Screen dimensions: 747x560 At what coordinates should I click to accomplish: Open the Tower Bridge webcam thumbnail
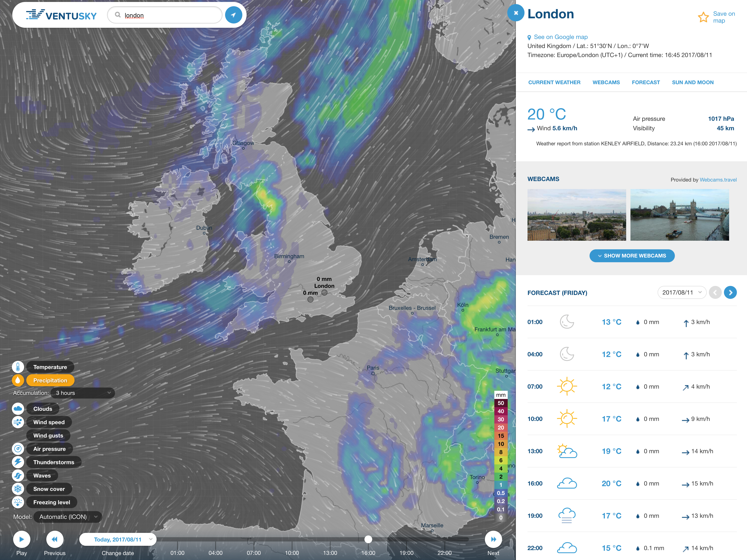(x=679, y=215)
